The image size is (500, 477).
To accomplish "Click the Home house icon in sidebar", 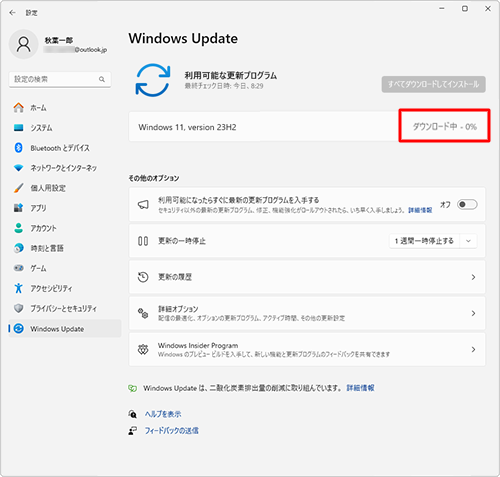I will tap(19, 108).
